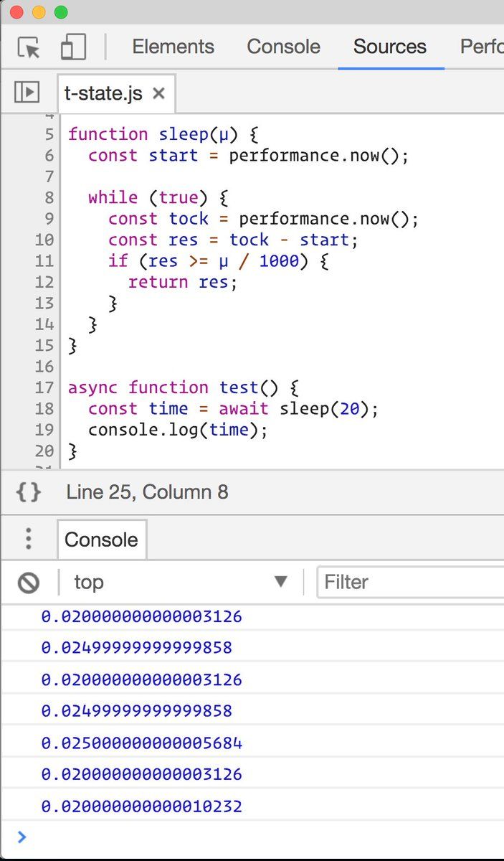The height and width of the screenshot is (861, 504).
Task: Click the console prompt arrow
Action: point(22,837)
